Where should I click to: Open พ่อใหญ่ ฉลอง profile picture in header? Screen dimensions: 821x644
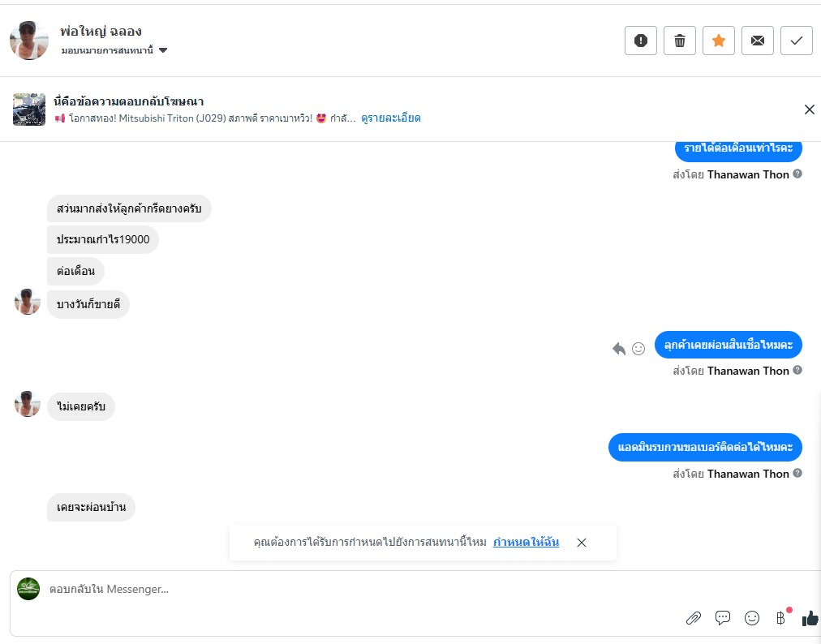[x=29, y=41]
